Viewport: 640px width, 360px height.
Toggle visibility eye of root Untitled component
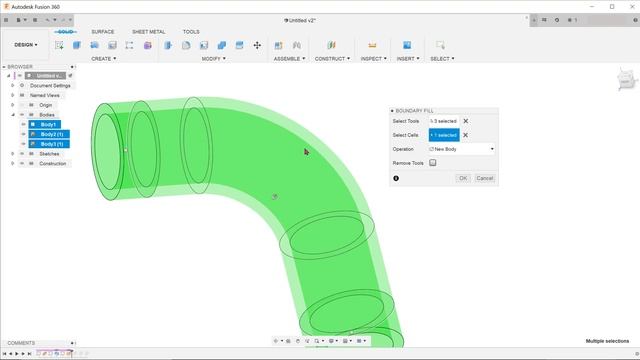pyautogui.click(x=20, y=76)
